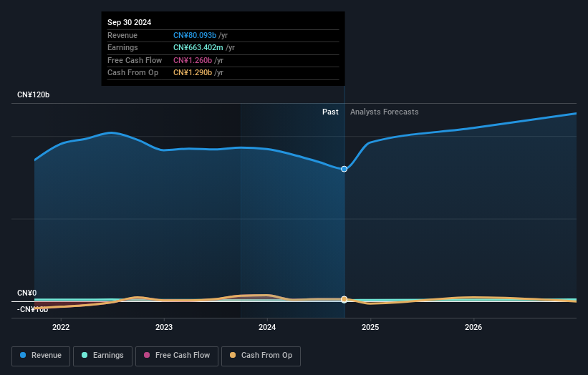Image resolution: width=588 pixels, height=375 pixels.
Task: Toggle the Earnings legend button
Action: coord(102,356)
